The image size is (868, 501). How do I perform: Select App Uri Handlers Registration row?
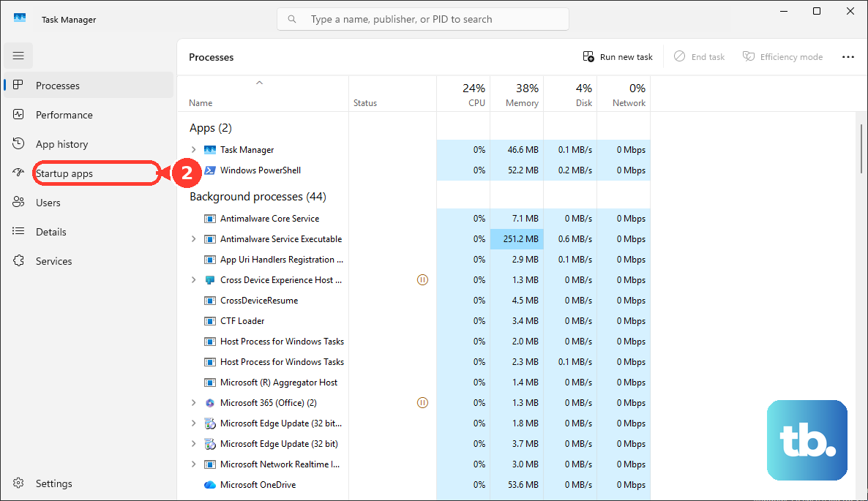pyautogui.click(x=414, y=260)
